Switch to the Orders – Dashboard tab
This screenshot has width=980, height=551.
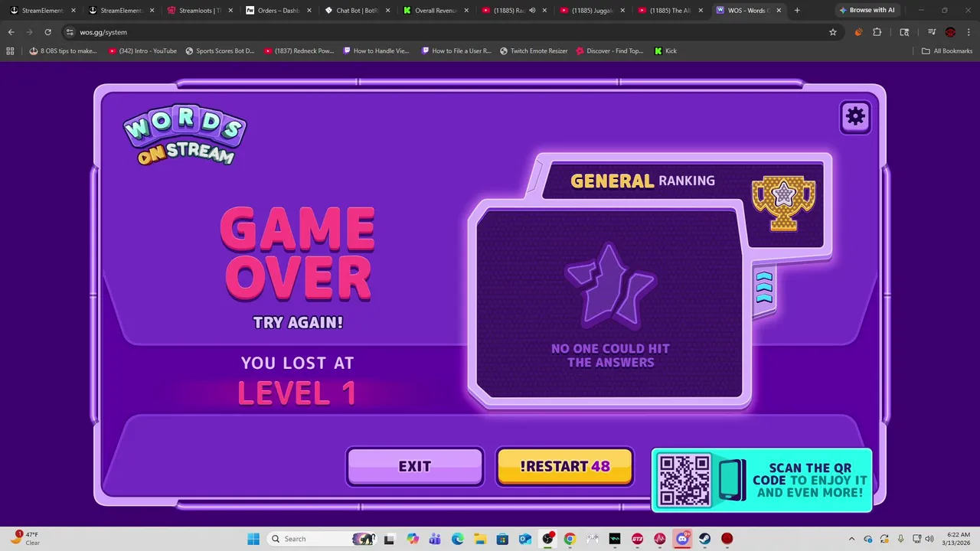278,11
